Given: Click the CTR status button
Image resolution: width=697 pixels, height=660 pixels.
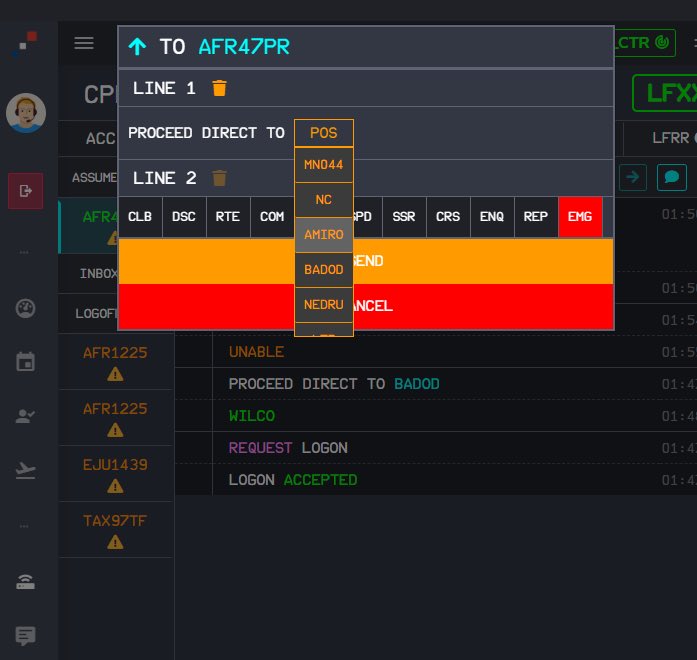Looking at the screenshot, I should click(x=645, y=43).
